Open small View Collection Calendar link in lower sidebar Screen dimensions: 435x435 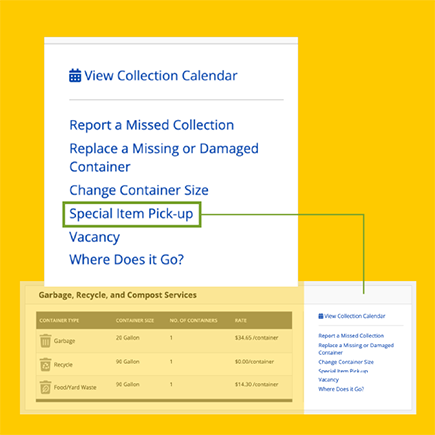point(355,316)
